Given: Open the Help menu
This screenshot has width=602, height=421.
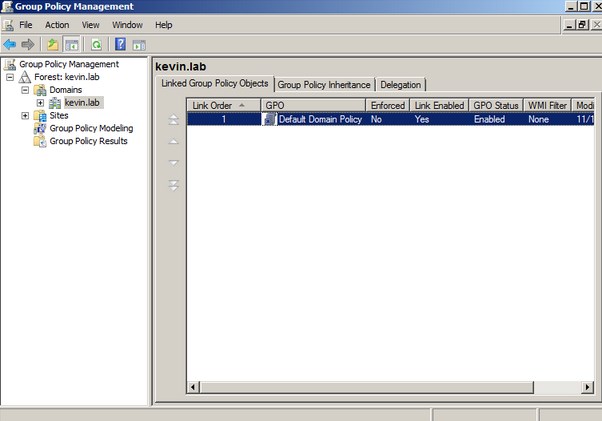Looking at the screenshot, I should [x=164, y=25].
